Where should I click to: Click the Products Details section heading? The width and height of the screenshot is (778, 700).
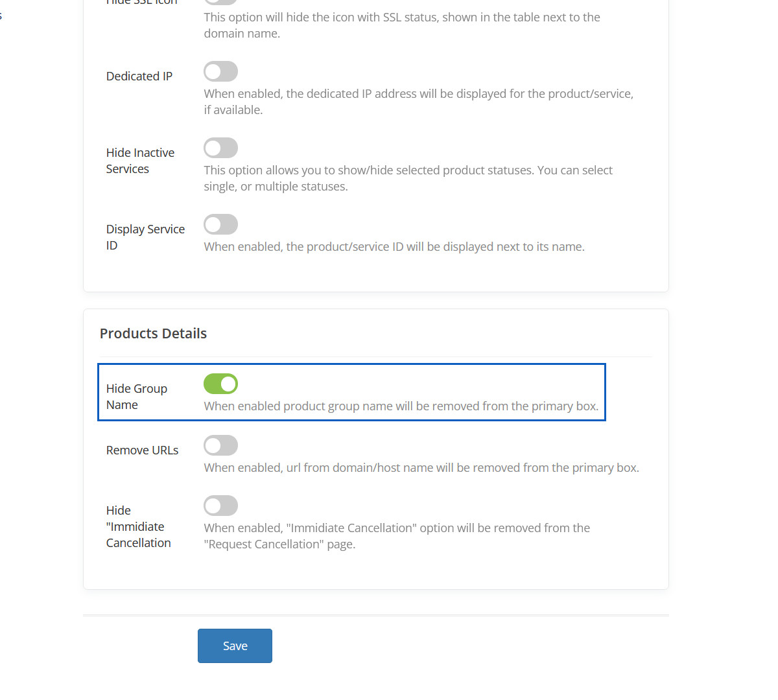tap(153, 333)
